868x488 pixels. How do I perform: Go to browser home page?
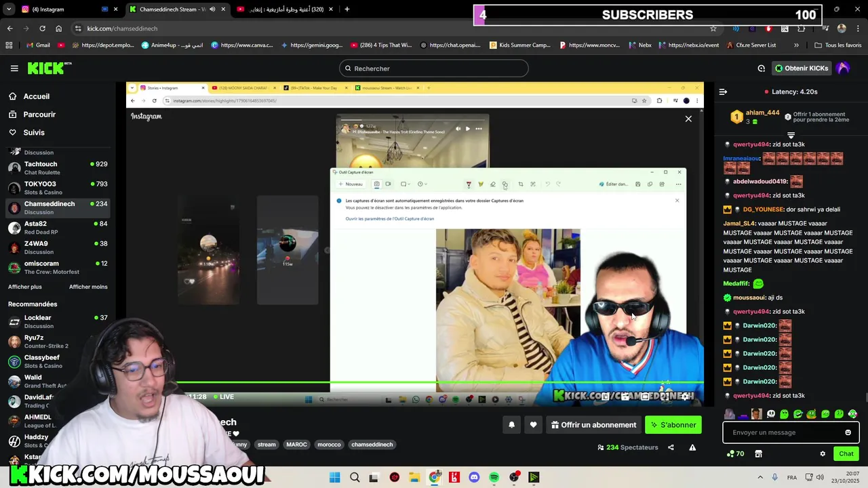58,28
